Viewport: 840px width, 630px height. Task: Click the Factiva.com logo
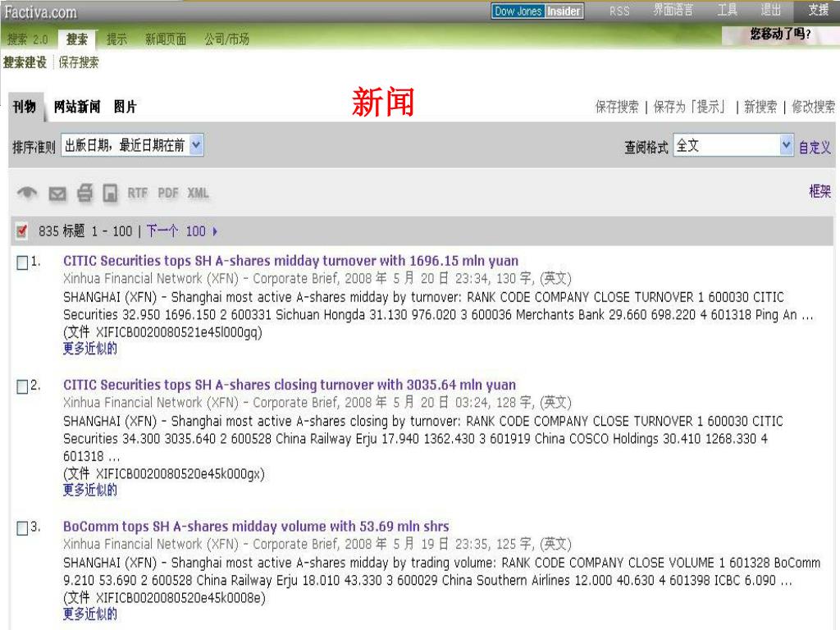(41, 11)
